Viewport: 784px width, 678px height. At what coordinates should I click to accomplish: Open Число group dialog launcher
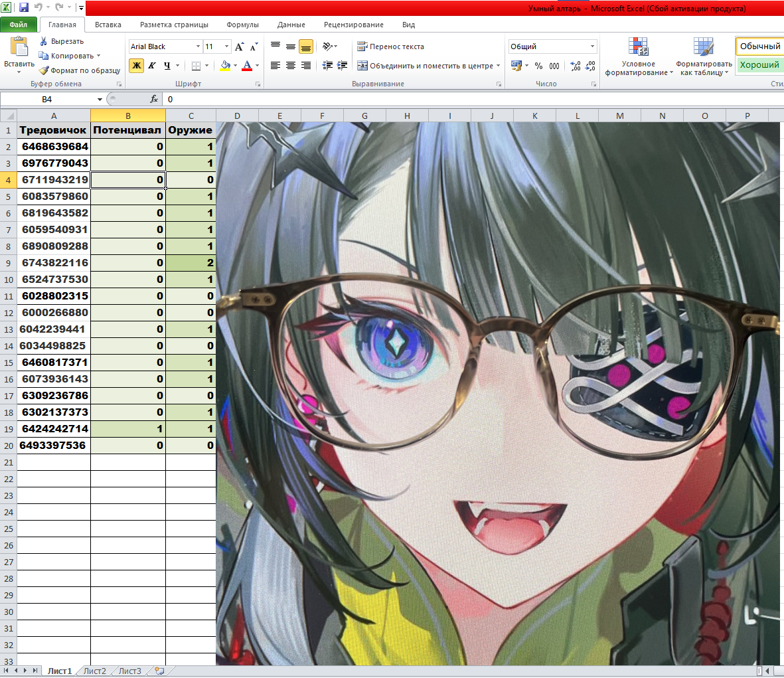[593, 84]
